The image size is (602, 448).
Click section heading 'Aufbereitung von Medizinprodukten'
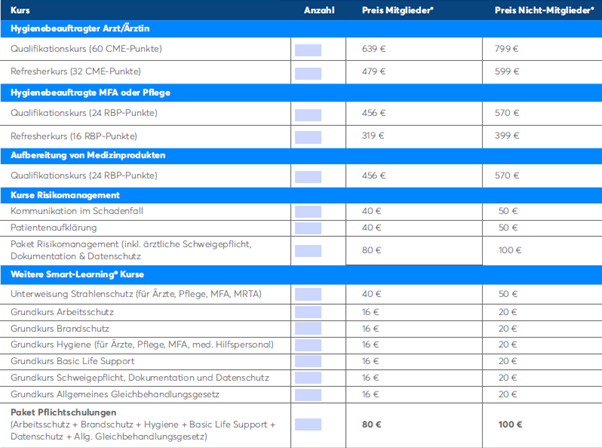pos(88,155)
